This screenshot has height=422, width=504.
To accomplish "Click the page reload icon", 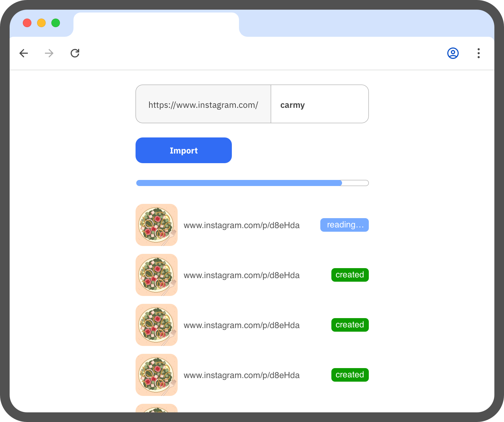I will [x=75, y=53].
